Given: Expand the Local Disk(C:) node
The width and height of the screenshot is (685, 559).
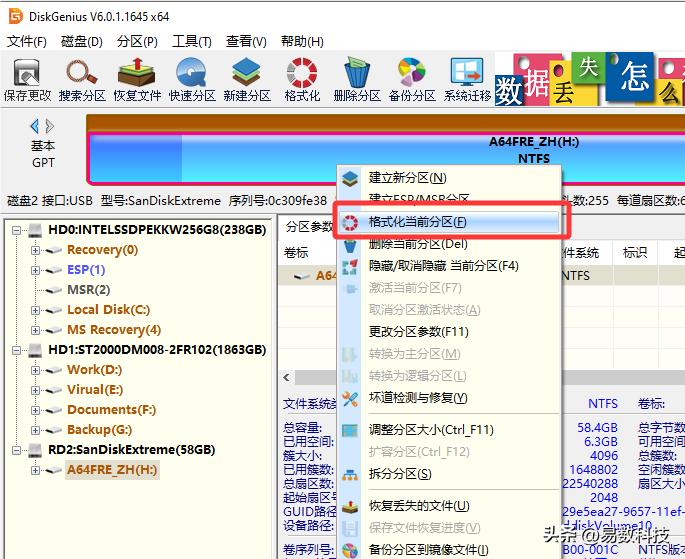Looking at the screenshot, I should click(x=35, y=310).
